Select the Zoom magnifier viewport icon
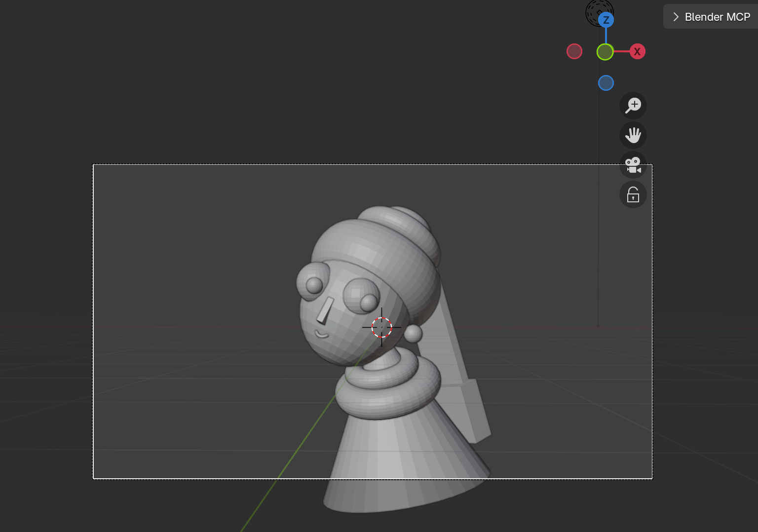 633,105
